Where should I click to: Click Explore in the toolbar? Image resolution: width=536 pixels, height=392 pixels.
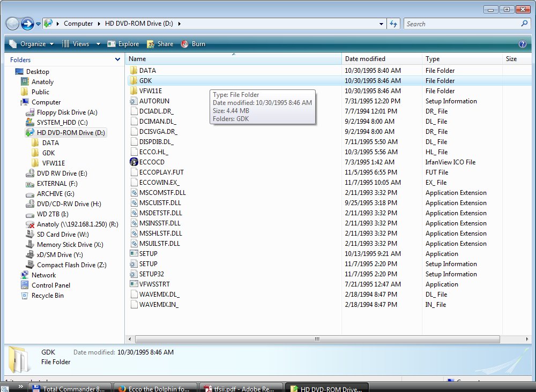123,44
